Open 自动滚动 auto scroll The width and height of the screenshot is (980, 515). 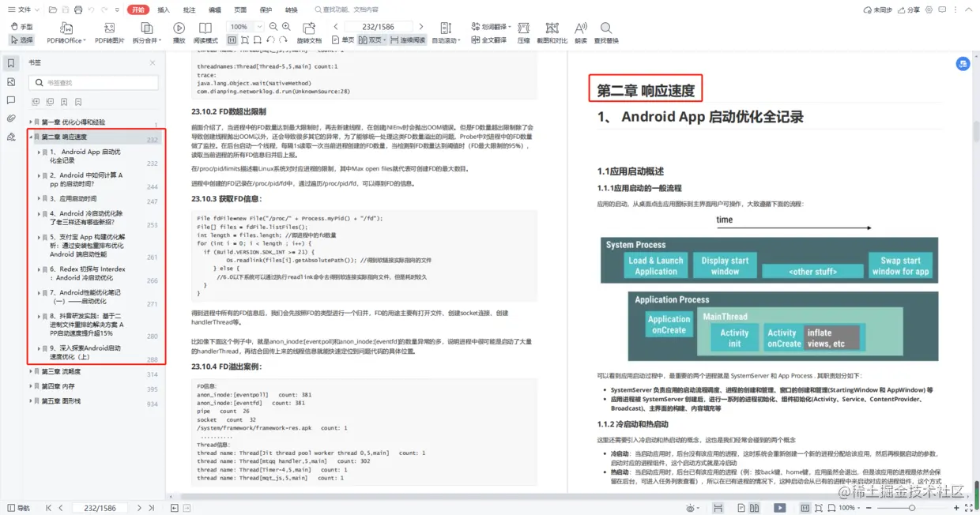[x=446, y=33]
